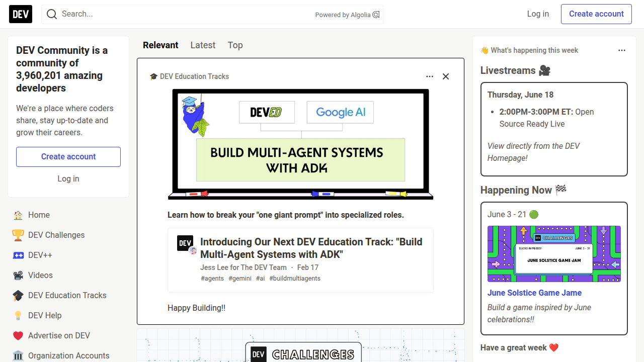This screenshot has height=362, width=644.
Task: Open DEV++ in the sidebar
Action: coord(68,255)
